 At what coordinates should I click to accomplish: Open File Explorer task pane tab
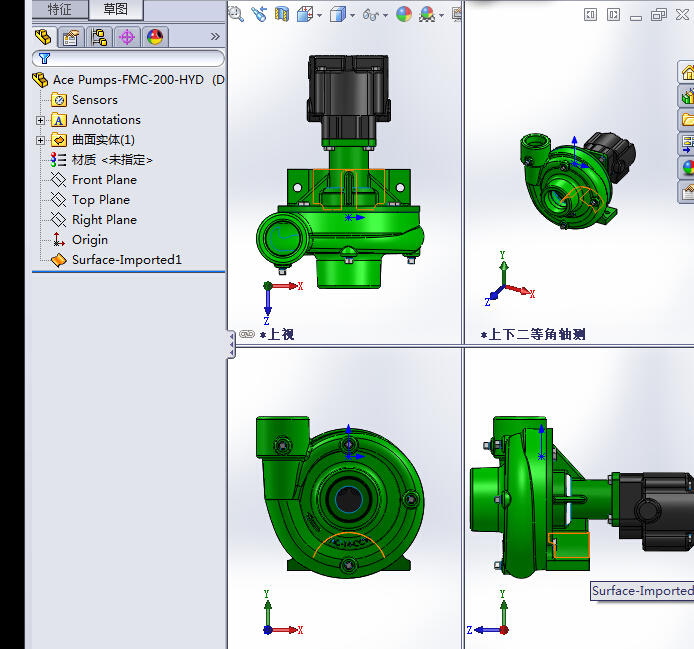[686, 120]
